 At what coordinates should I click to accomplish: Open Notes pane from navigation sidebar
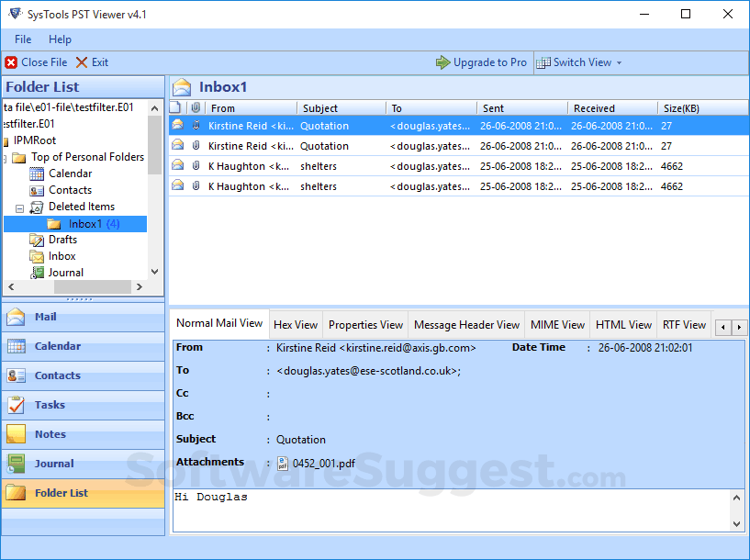point(84,434)
